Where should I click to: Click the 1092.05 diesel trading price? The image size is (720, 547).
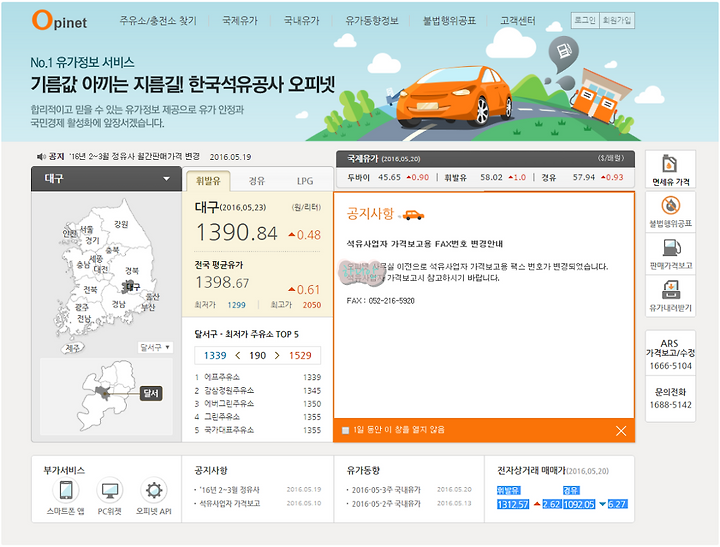[x=579, y=504]
